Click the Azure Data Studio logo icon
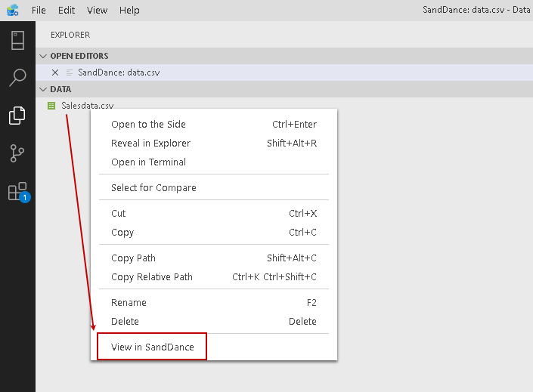Screen dimensions: 533x392 coord(12,11)
